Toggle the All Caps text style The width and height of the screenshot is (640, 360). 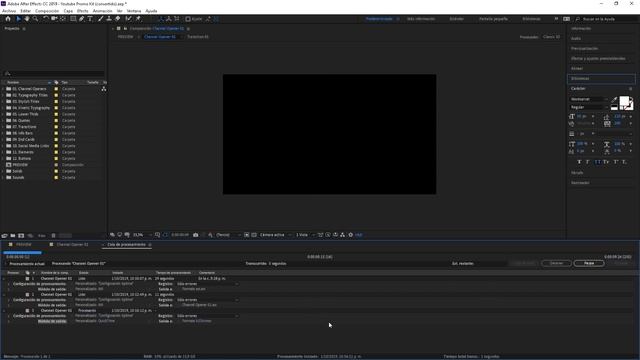click(597, 162)
